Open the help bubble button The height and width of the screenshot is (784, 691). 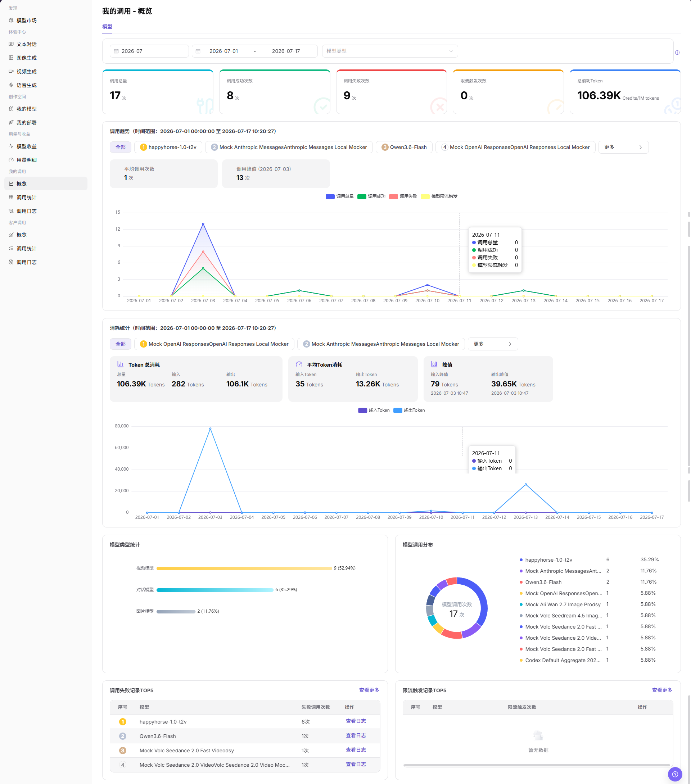675,774
